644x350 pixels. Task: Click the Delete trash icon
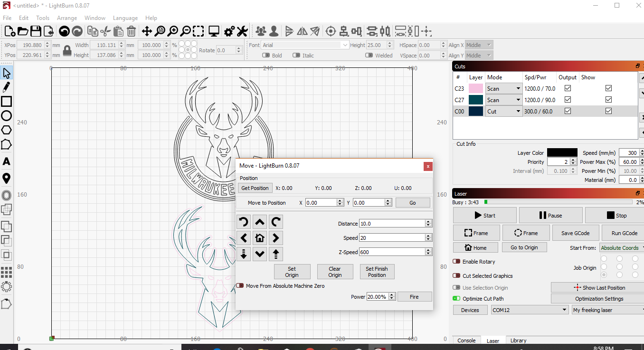pos(132,31)
